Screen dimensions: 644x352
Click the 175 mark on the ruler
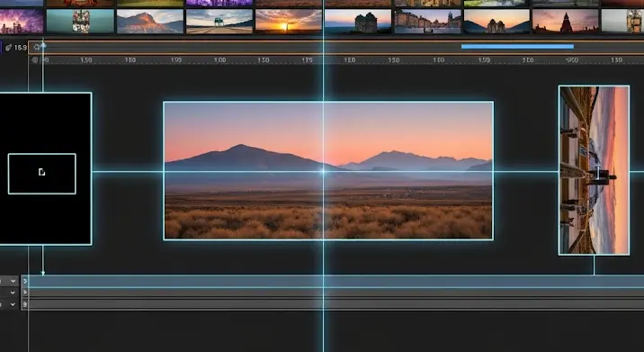[x=307, y=60]
